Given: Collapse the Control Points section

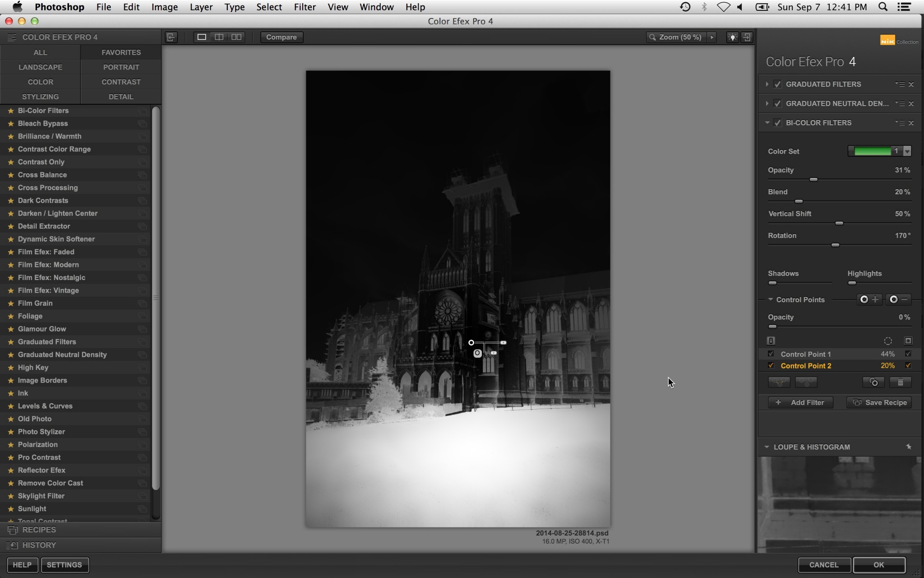Looking at the screenshot, I should coord(771,299).
